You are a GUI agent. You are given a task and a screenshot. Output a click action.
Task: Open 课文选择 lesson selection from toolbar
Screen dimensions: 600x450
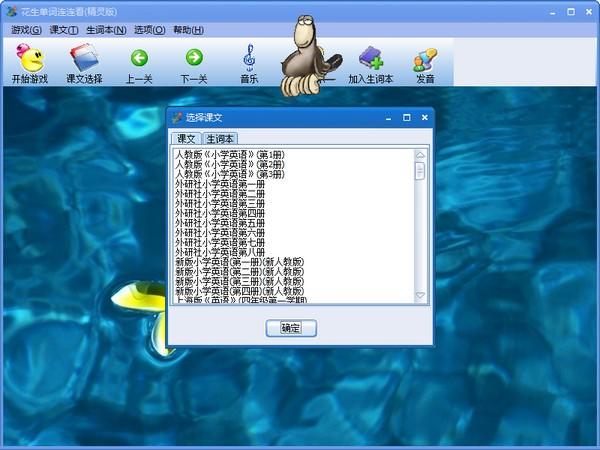(84, 63)
